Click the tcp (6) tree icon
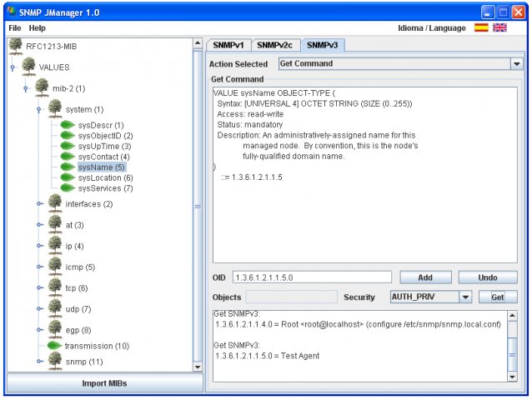The image size is (532, 400). pyautogui.click(x=55, y=287)
